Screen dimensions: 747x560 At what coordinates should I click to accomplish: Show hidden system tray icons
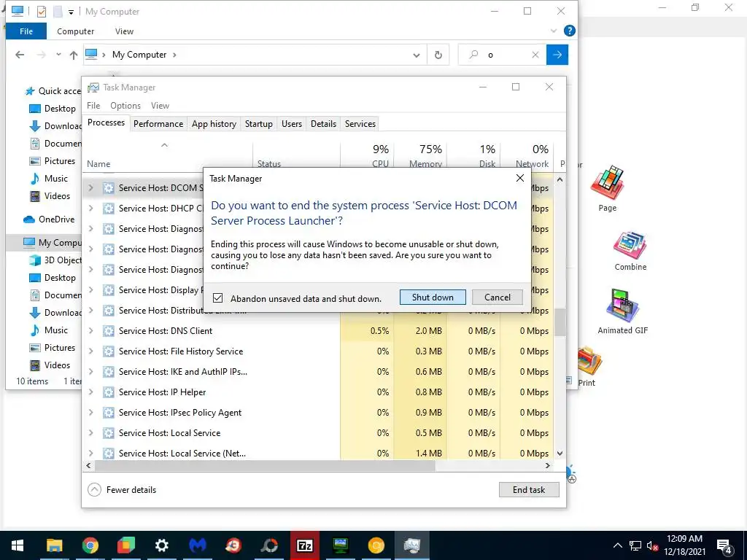coord(617,545)
